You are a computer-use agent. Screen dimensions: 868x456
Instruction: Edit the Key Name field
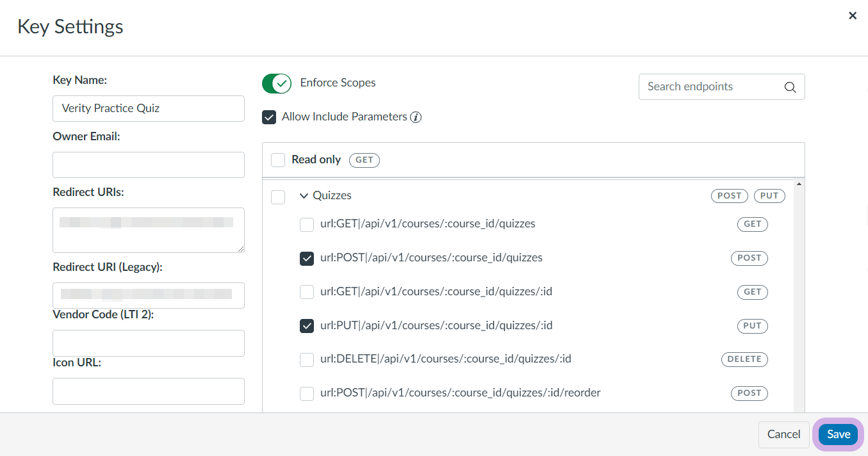coord(149,108)
